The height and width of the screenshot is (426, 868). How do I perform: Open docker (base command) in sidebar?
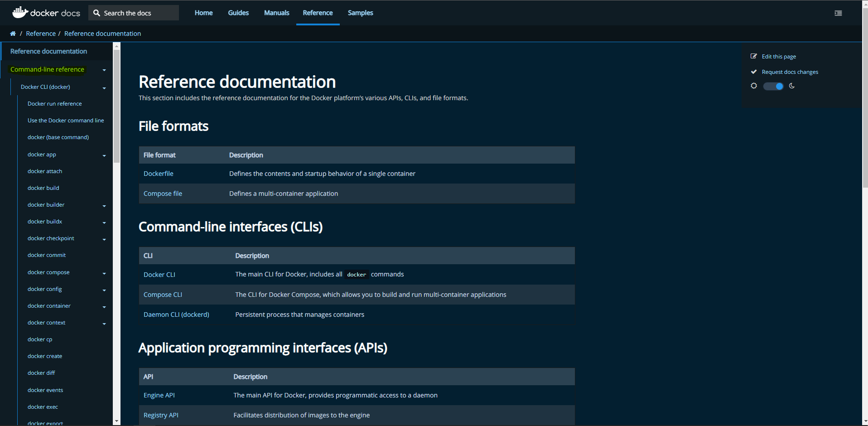(x=58, y=137)
